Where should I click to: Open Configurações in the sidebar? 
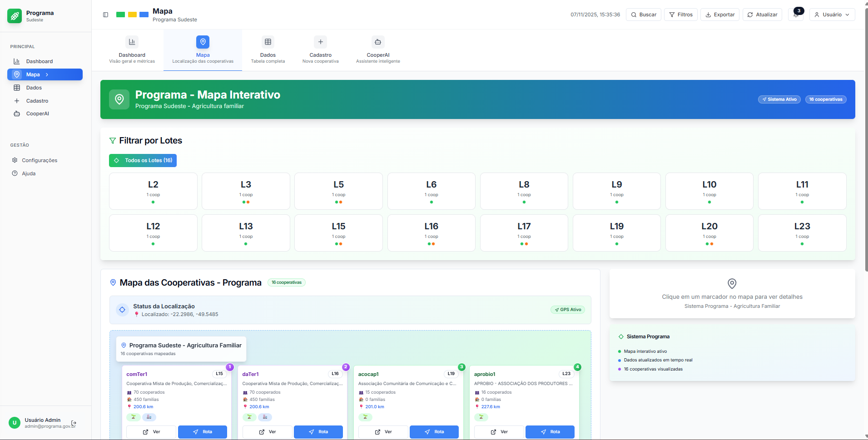(40, 160)
